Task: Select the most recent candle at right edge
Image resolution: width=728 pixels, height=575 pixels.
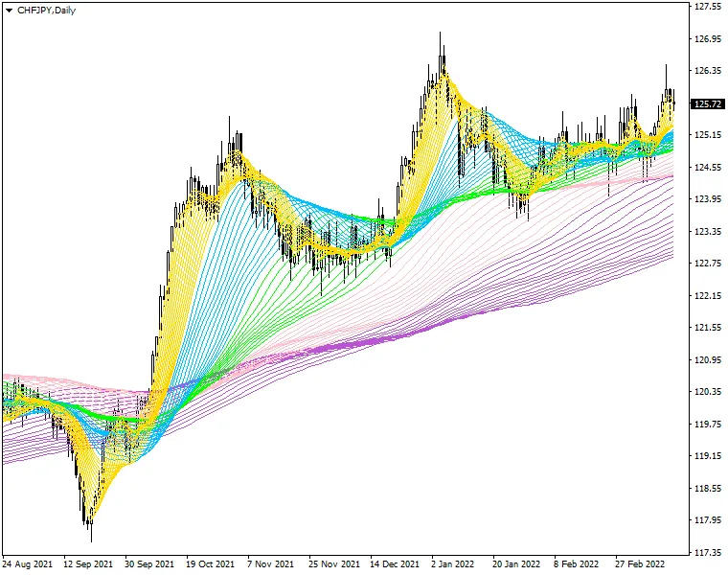Action: pos(672,101)
